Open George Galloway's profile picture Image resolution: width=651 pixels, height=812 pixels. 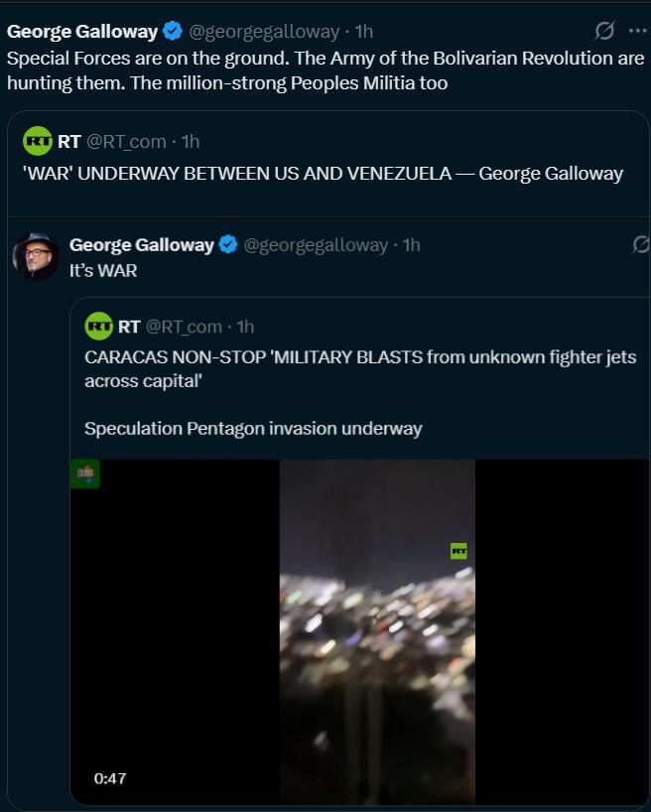click(x=37, y=257)
